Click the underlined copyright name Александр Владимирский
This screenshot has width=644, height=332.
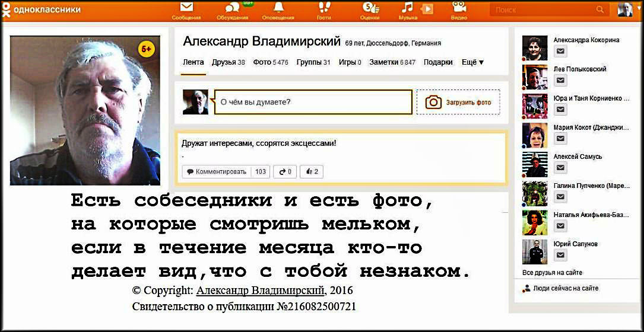261,290
